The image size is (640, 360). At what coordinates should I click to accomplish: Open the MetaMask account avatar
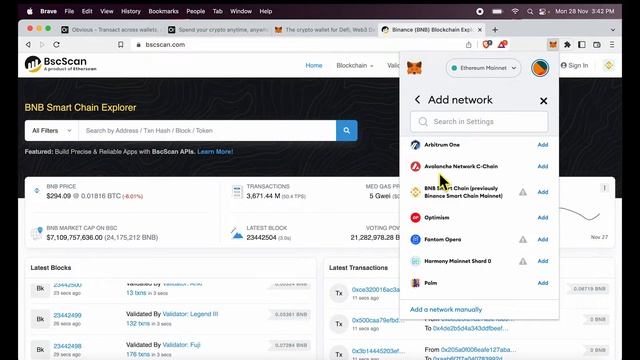540,68
